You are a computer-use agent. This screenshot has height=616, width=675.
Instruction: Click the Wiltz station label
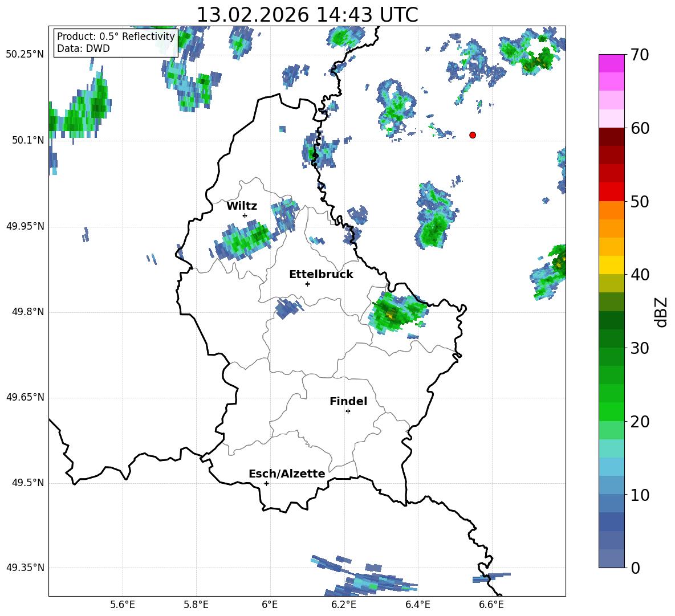tap(242, 206)
